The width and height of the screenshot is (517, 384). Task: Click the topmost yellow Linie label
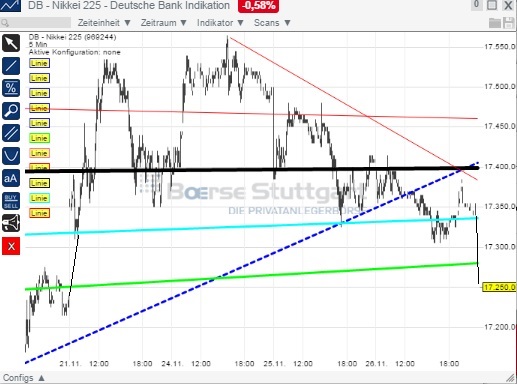(x=39, y=63)
